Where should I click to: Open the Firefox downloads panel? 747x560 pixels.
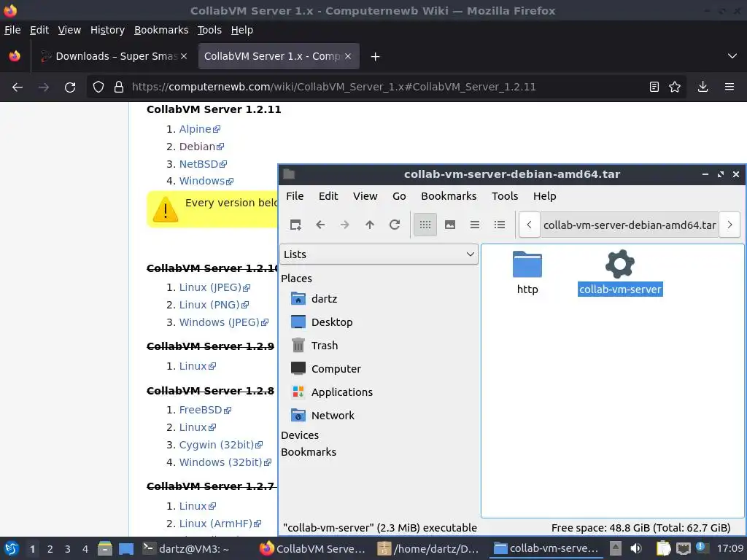pos(703,87)
